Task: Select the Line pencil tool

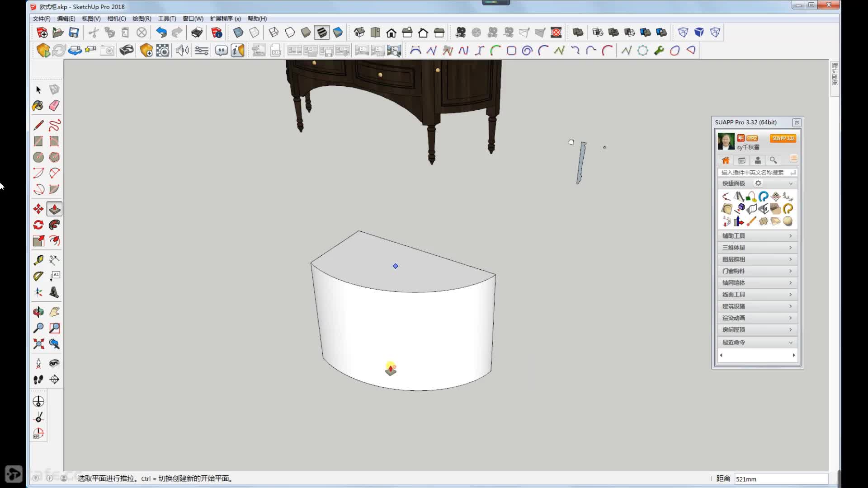Action: click(x=38, y=125)
